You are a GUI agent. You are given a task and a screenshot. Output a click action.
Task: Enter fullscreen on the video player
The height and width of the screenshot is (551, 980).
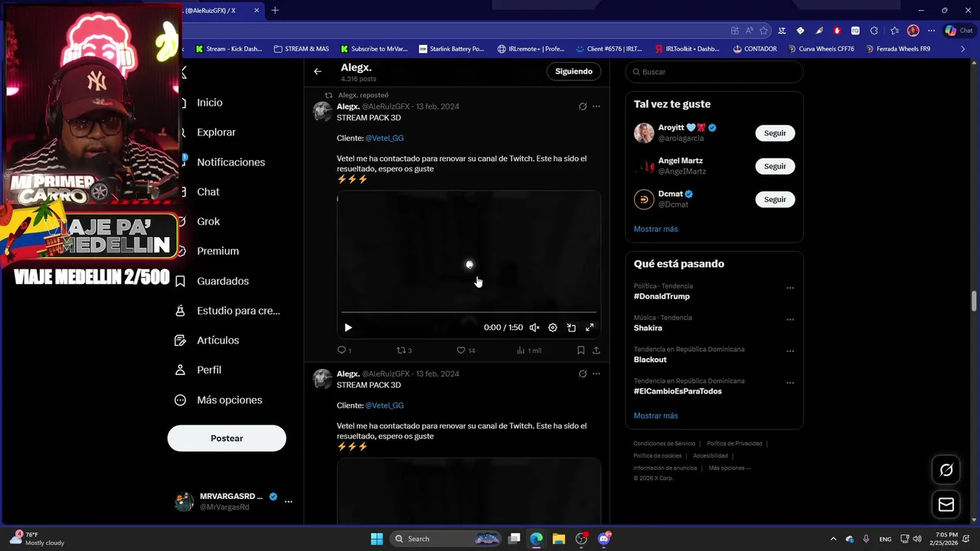[x=590, y=328]
